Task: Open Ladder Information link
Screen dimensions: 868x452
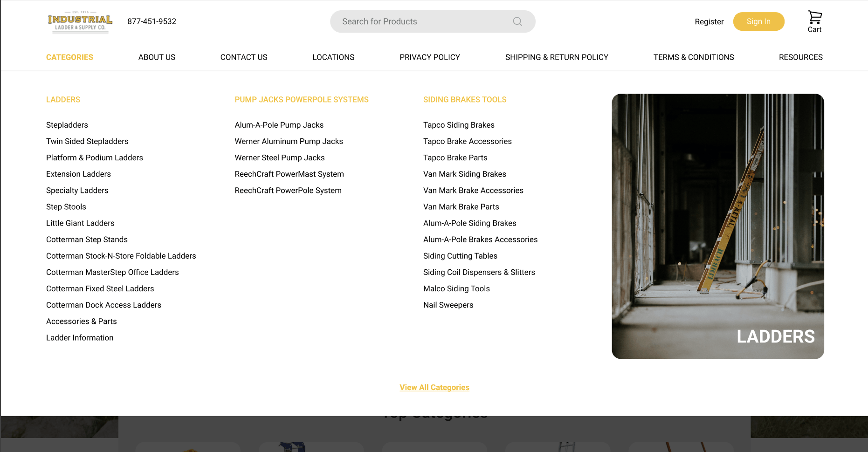Action: pos(80,337)
